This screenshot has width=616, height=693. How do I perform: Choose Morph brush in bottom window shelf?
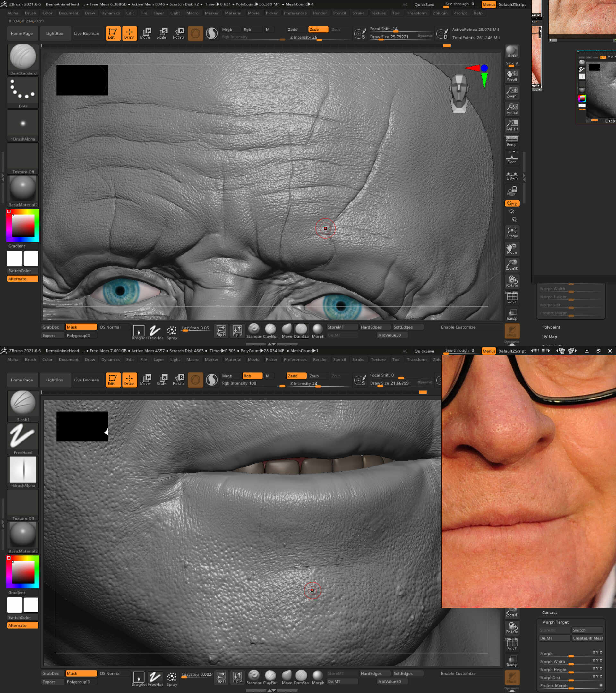pos(318,677)
